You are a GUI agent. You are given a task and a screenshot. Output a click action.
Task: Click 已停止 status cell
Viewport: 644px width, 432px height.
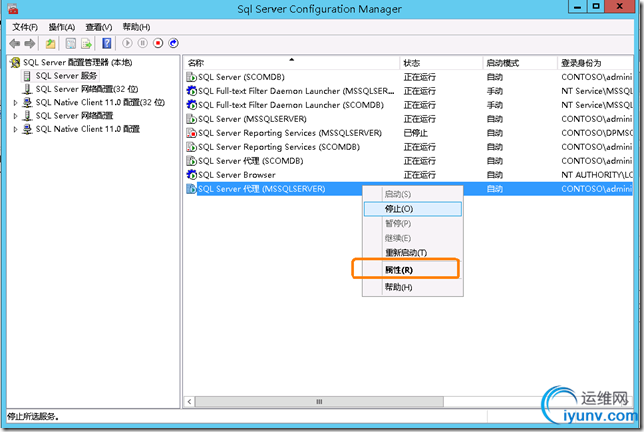(415, 133)
